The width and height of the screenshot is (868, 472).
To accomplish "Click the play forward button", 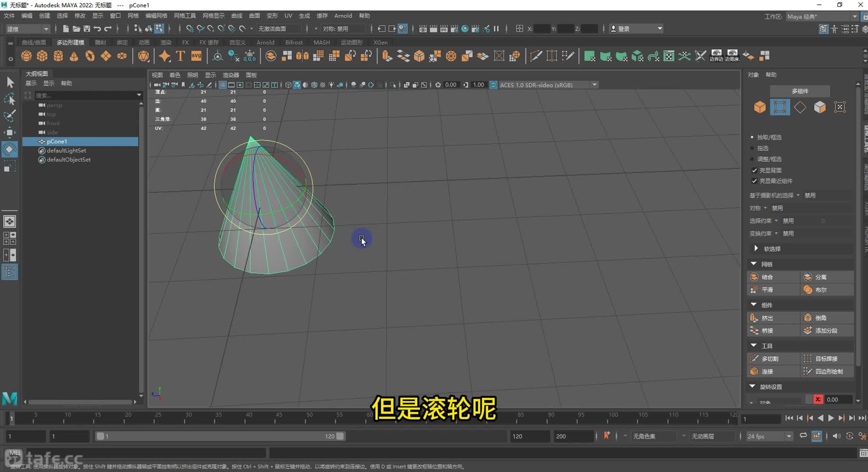I will tap(831, 418).
